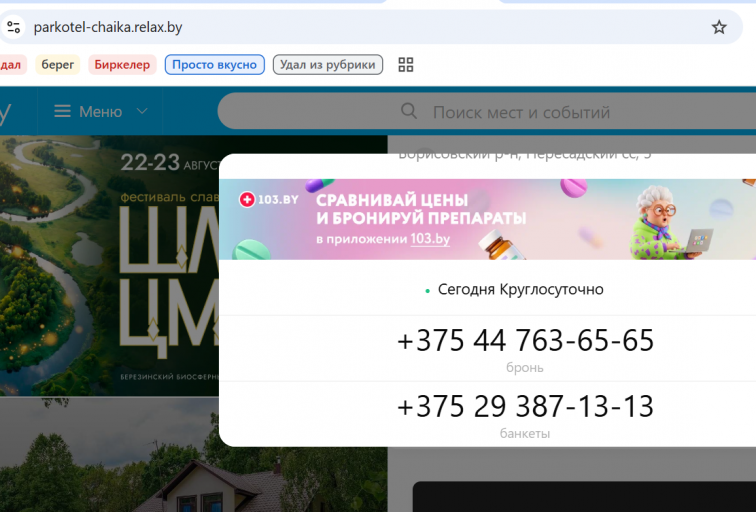756x512 pixels.
Task: Open the red дал tab group chip
Action: 12,65
